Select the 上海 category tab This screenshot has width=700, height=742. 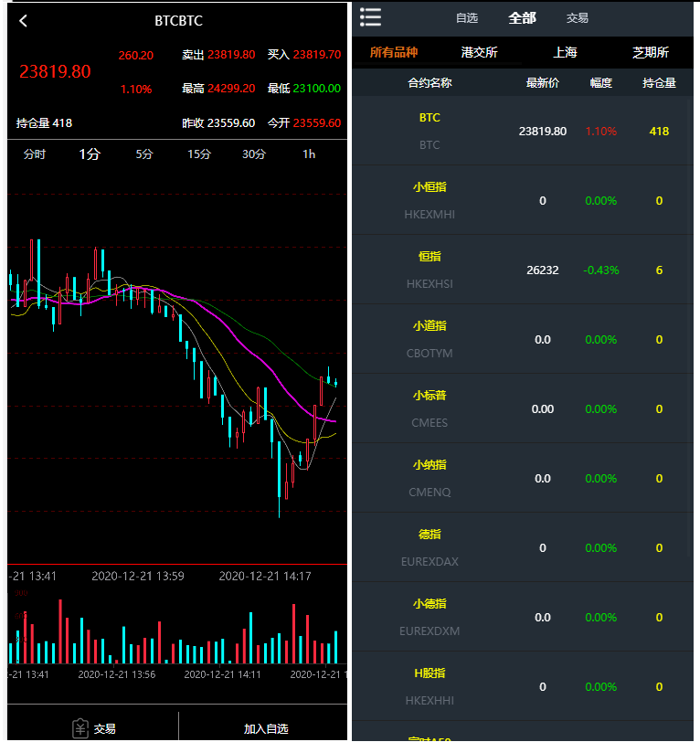565,52
